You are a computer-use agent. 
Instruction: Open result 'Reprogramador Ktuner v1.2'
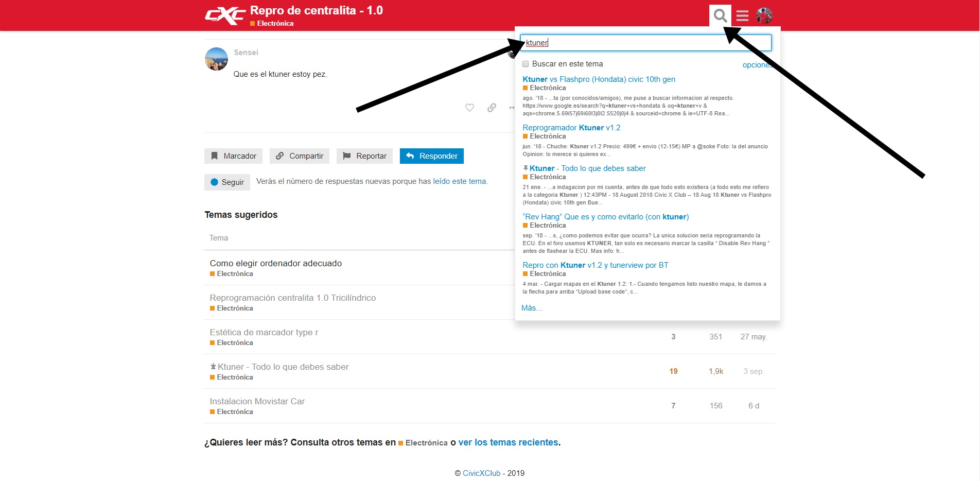[x=571, y=128]
